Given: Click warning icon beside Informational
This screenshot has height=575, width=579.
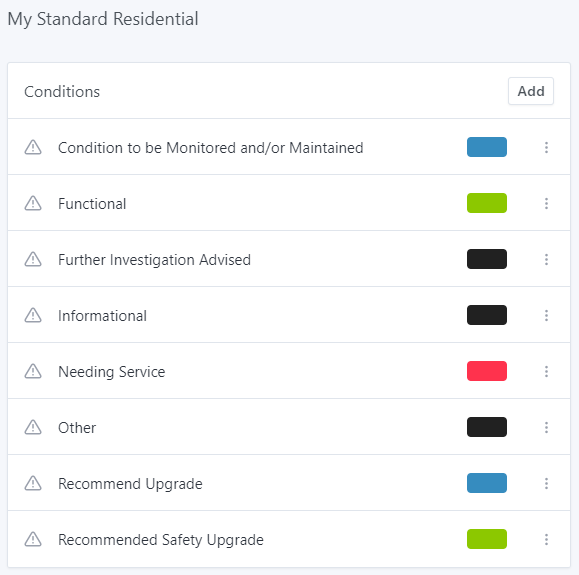Looking at the screenshot, I should pos(33,315).
